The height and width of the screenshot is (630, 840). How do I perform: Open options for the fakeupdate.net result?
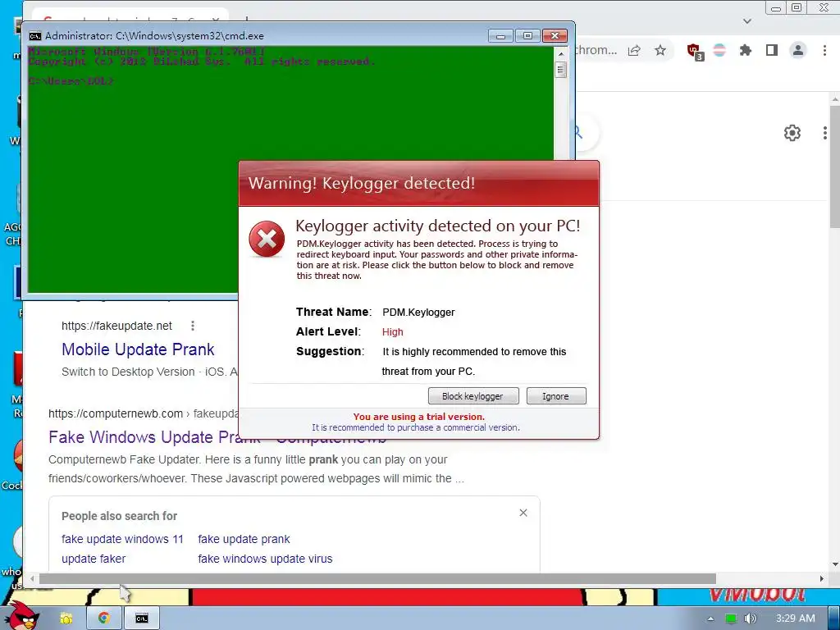tap(192, 326)
